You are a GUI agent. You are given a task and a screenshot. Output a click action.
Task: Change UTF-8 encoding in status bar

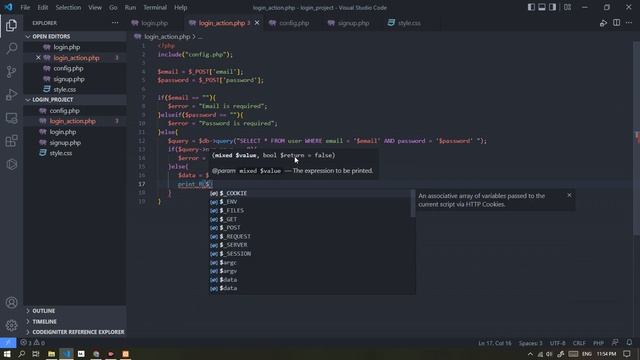(558, 343)
